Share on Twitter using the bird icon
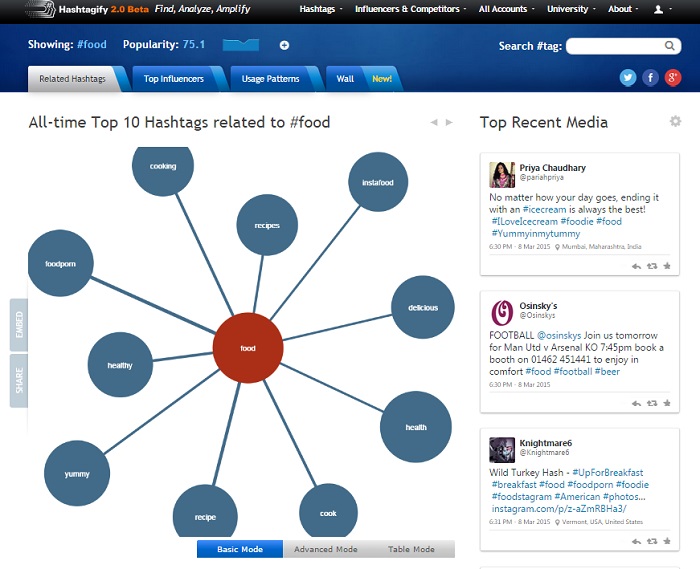This screenshot has height=569, width=700. 628,78
